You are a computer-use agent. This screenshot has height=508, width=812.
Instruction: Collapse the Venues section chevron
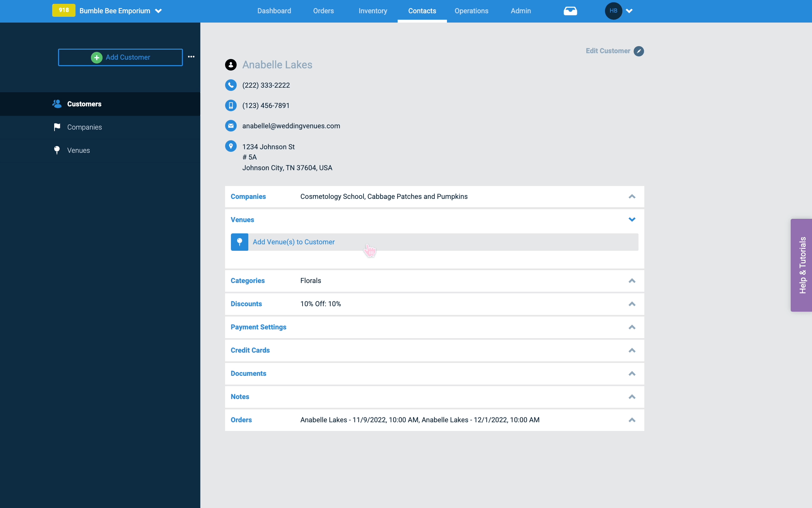(632, 220)
